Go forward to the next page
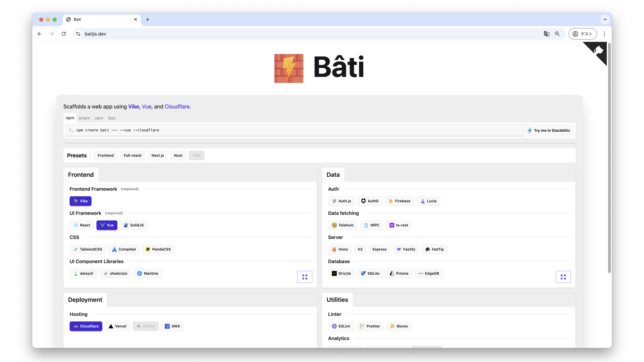 tap(52, 34)
